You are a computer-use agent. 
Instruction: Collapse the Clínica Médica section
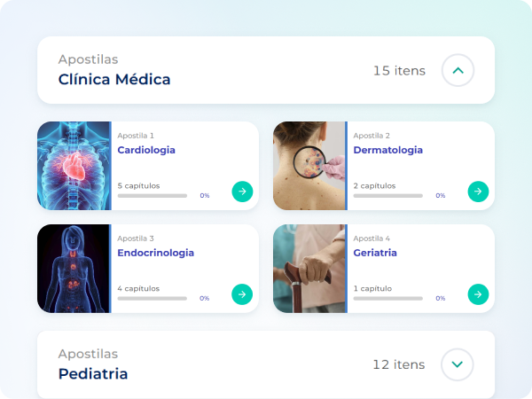(458, 70)
